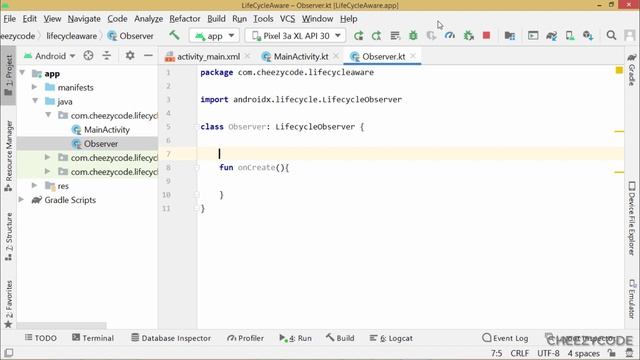
Task: Collapse the onCreate function fold marker
Action: 196,168
